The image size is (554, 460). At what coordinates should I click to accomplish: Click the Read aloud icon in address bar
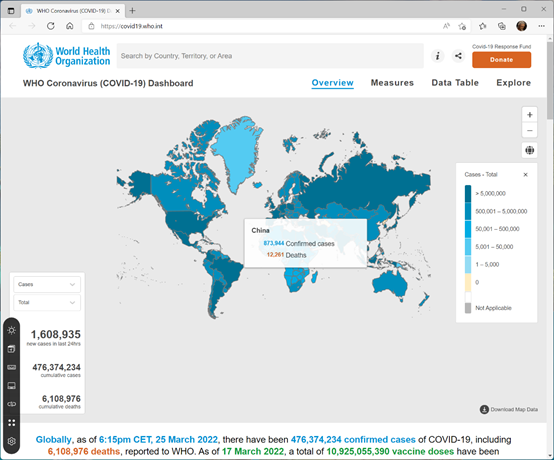coord(447,26)
